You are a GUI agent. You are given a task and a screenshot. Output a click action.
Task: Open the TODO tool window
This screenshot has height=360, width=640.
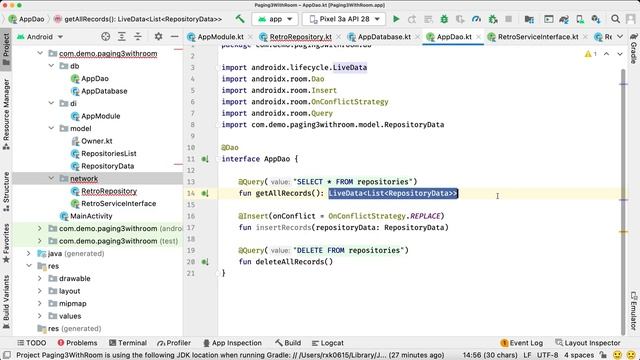pos(31,343)
